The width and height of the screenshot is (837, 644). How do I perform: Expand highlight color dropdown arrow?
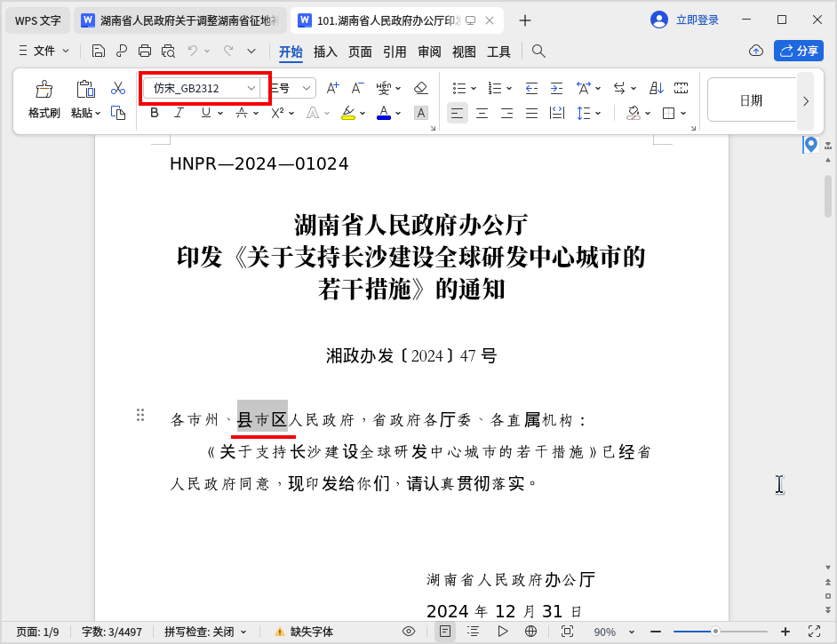coord(363,113)
